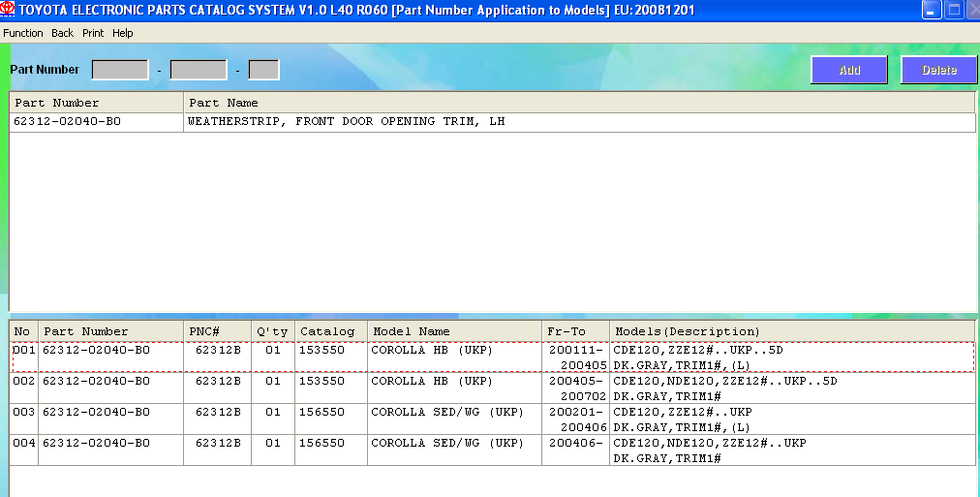Screen dimensions: 980x497
Task: Click CDE120,ZZE12#..UKP description in row 003
Action: coord(683,412)
